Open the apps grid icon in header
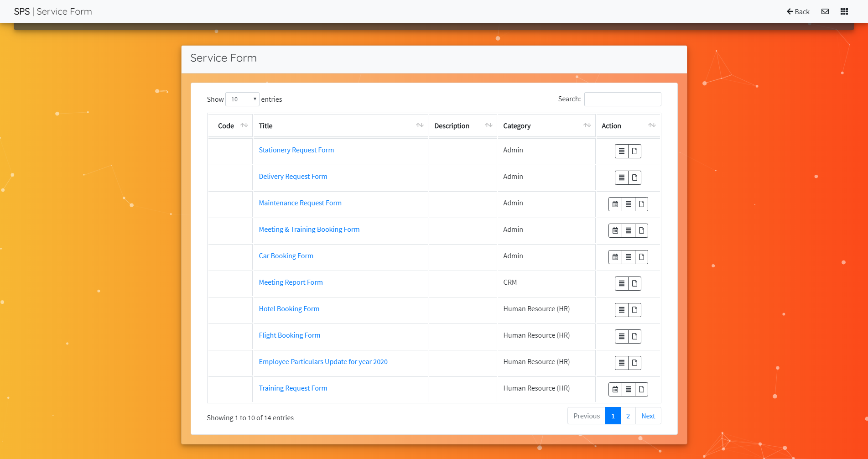Viewport: 868px width, 459px height. (844, 11)
